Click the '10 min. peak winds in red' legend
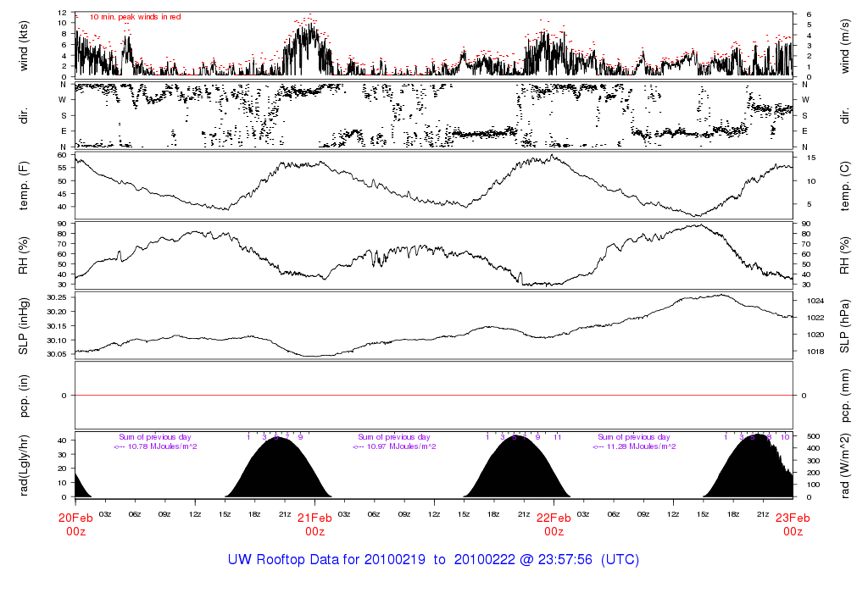The height and width of the screenshot is (593, 868). coord(135,17)
